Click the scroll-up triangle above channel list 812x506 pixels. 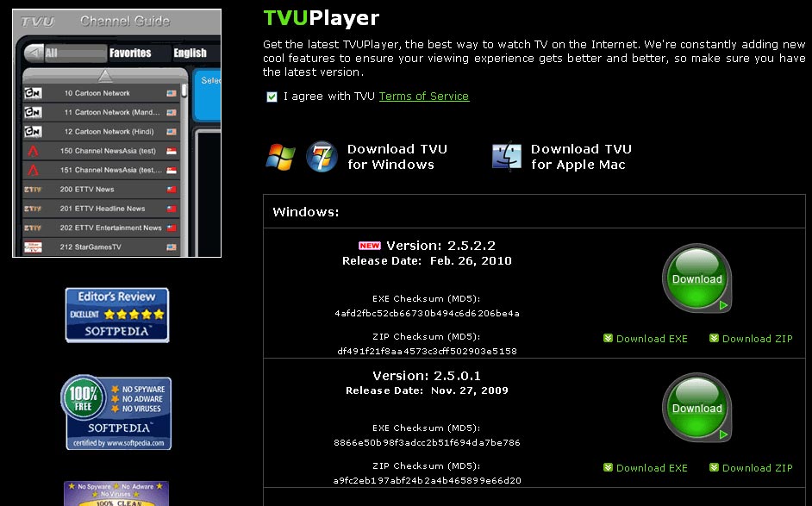[x=105, y=76]
